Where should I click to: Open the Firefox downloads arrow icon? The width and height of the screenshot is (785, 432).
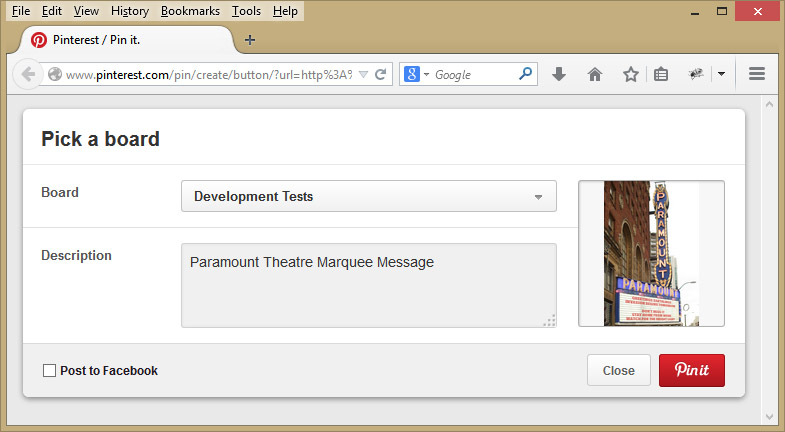559,74
